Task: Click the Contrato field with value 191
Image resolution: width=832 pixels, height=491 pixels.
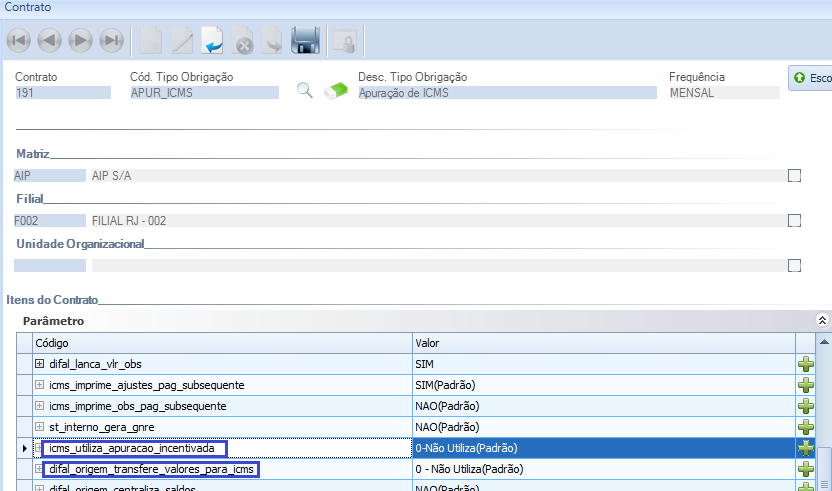Action: [x=62, y=92]
